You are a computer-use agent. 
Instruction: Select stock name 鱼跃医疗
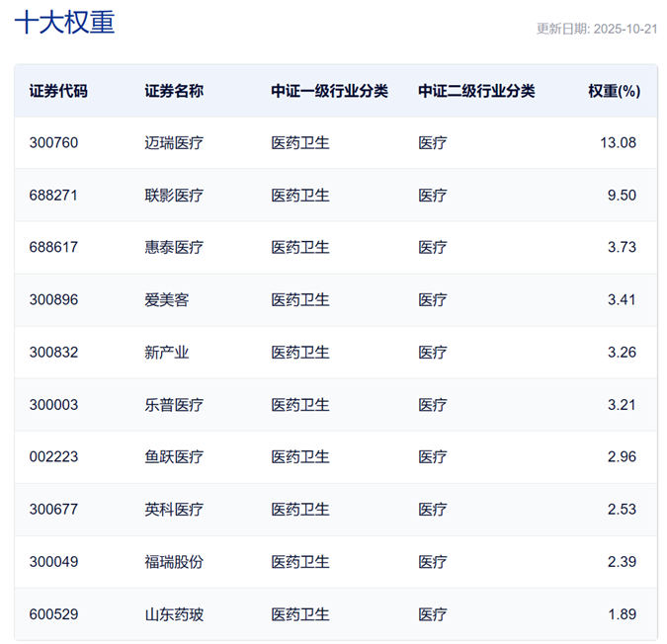(x=174, y=457)
